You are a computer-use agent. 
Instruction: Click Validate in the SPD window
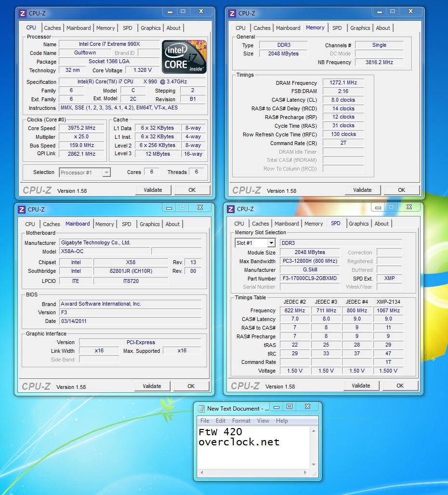pos(361,386)
